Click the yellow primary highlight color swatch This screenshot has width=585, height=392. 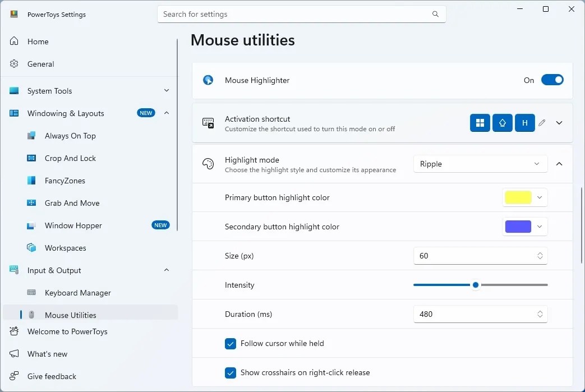[x=518, y=197]
